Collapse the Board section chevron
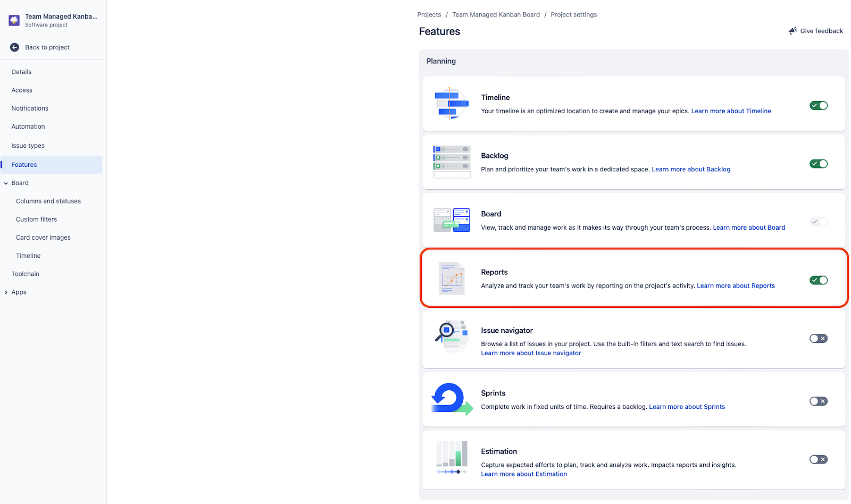 click(6, 183)
